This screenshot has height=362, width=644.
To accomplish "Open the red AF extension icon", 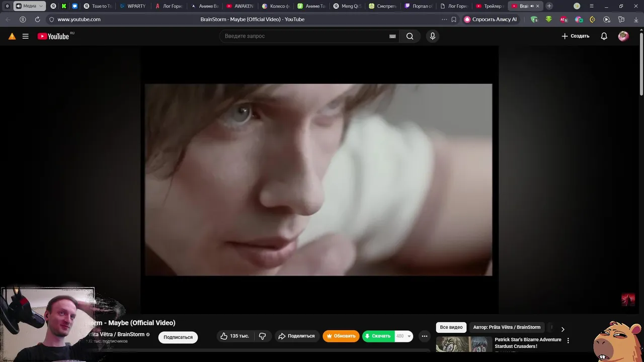I will point(563,20).
